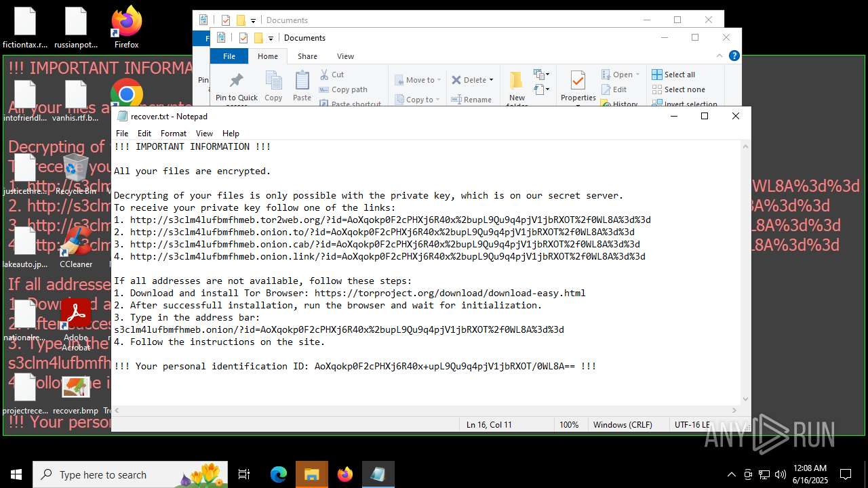Select the Recycle Bin desktop icon
Viewport: 868px width, 488px height.
point(76,174)
